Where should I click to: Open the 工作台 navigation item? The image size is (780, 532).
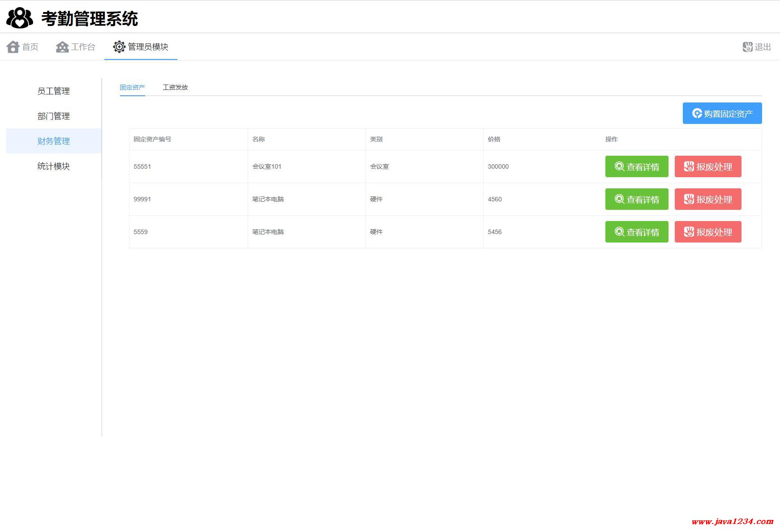tap(76, 47)
